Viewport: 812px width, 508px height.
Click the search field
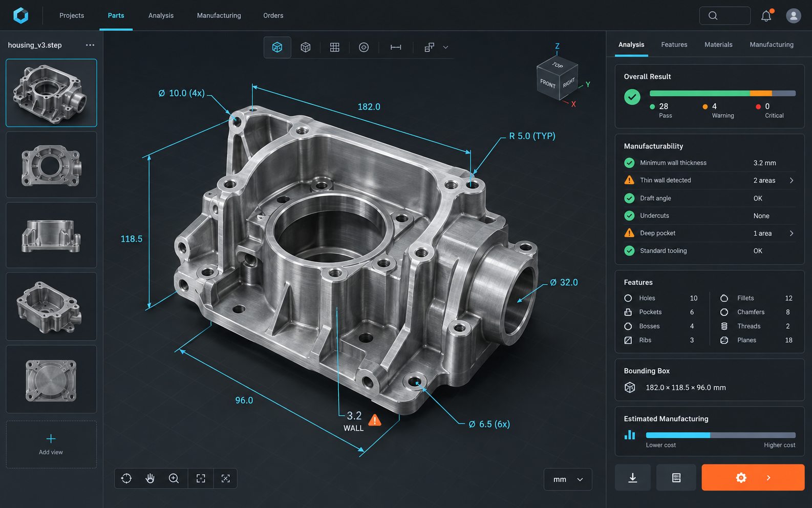(x=725, y=16)
